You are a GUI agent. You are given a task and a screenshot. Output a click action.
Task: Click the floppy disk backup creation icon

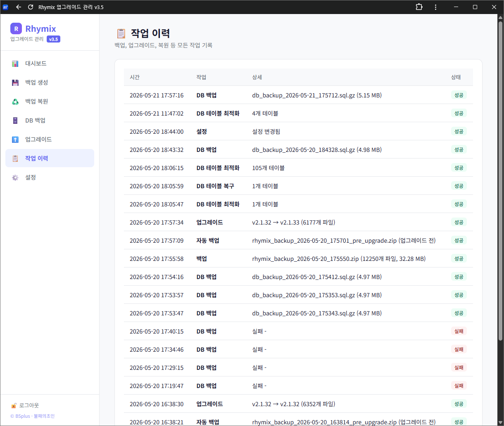tap(15, 83)
